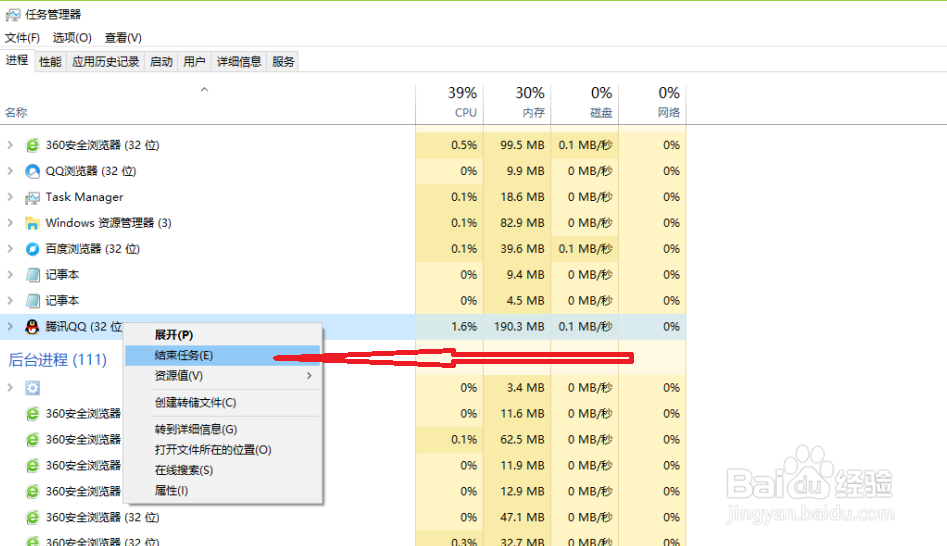Switch to the 性能 tab
This screenshot has height=546, width=947.
tap(50, 62)
